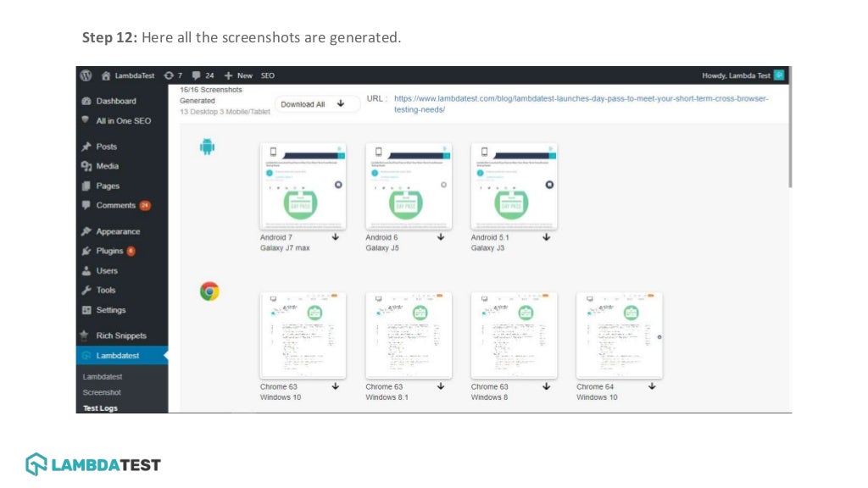
Task: Open the Rich Snippets menu
Action: (122, 335)
